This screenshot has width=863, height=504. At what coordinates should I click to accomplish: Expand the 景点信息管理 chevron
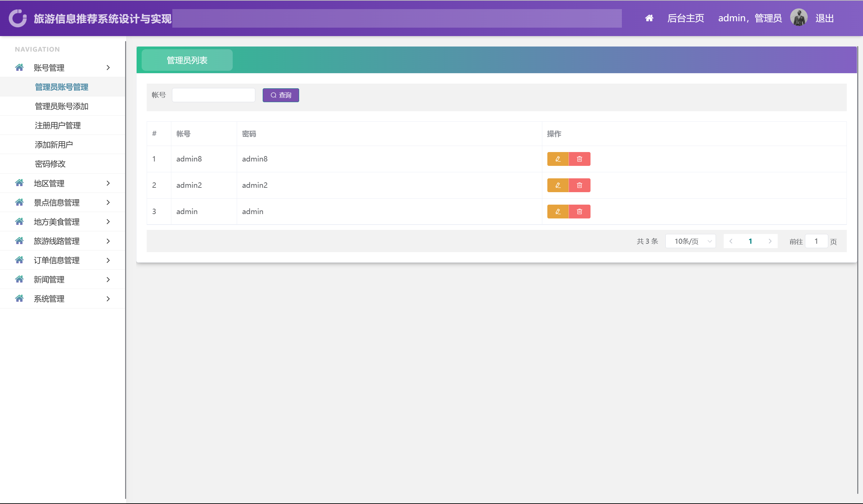(x=108, y=202)
